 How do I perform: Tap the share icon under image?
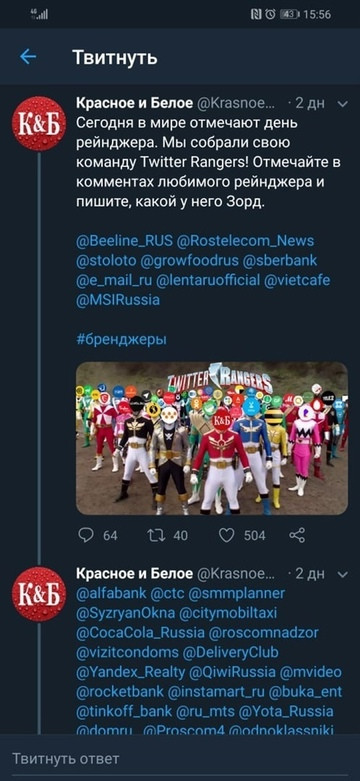click(x=297, y=535)
